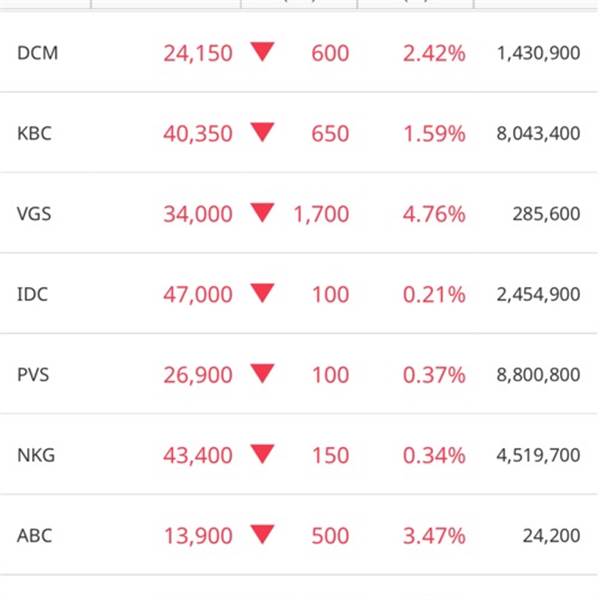The image size is (600, 600).
Task: Click the IDC price 47,000
Action: tap(198, 295)
